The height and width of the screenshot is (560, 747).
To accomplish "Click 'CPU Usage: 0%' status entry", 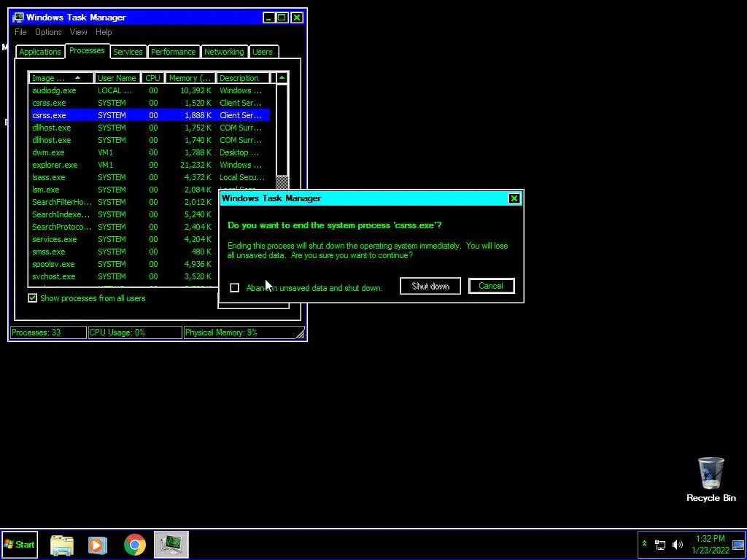I will [x=135, y=332].
